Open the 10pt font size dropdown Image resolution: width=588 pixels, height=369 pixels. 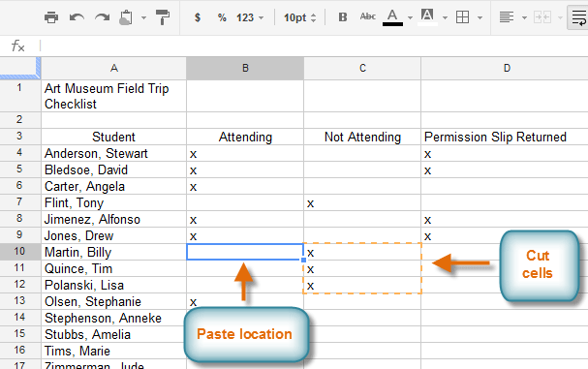coord(300,17)
